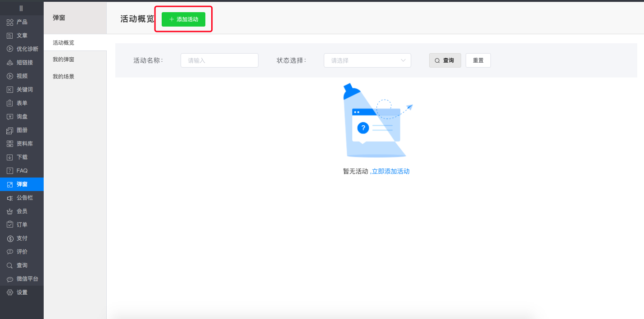Click the 产品 icon in sidebar
Image resolution: width=644 pixels, height=319 pixels.
point(10,22)
